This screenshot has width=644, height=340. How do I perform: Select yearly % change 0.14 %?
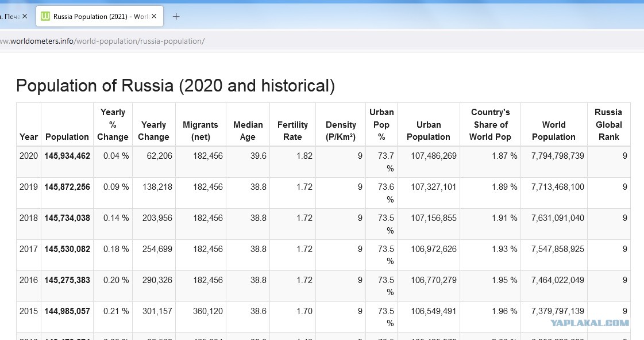click(x=116, y=218)
